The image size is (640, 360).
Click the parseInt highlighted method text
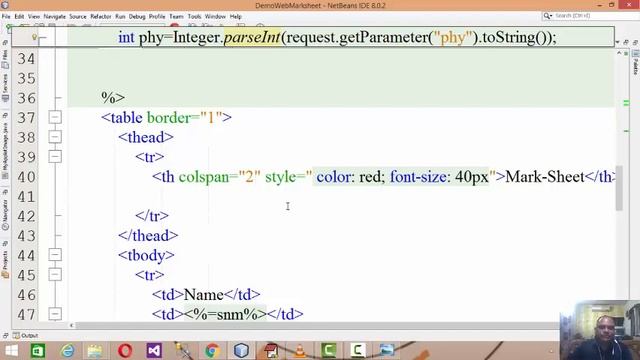(x=252, y=38)
